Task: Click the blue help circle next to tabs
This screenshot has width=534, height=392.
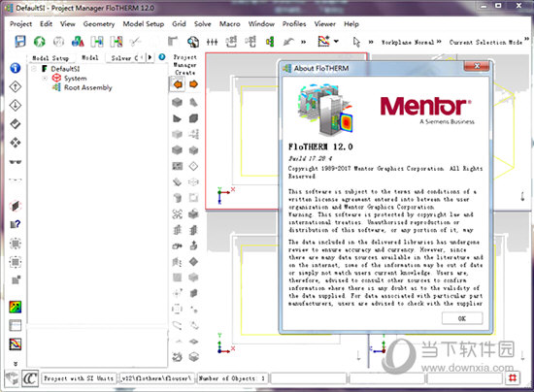Action: (x=162, y=57)
